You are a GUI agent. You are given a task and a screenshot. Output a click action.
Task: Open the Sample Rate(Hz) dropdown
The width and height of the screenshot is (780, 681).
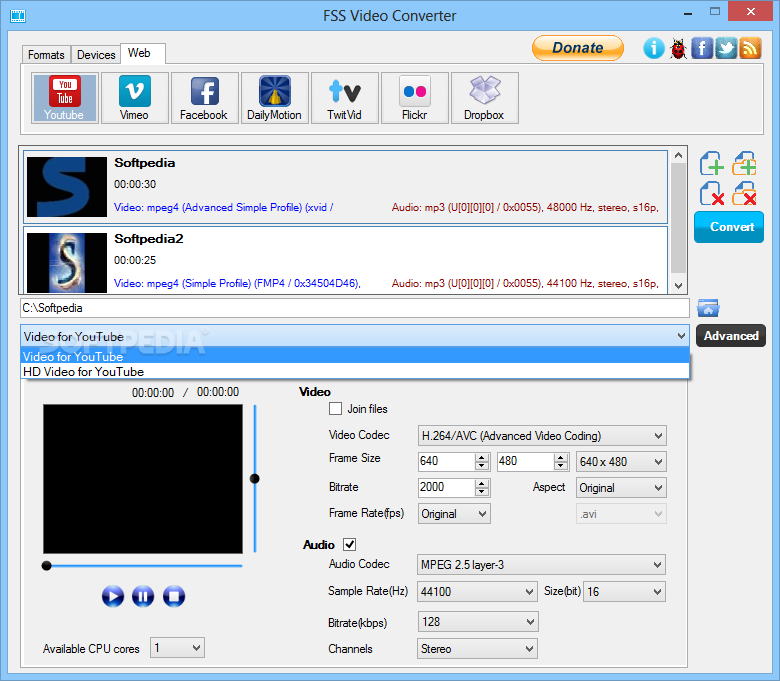pos(477,591)
